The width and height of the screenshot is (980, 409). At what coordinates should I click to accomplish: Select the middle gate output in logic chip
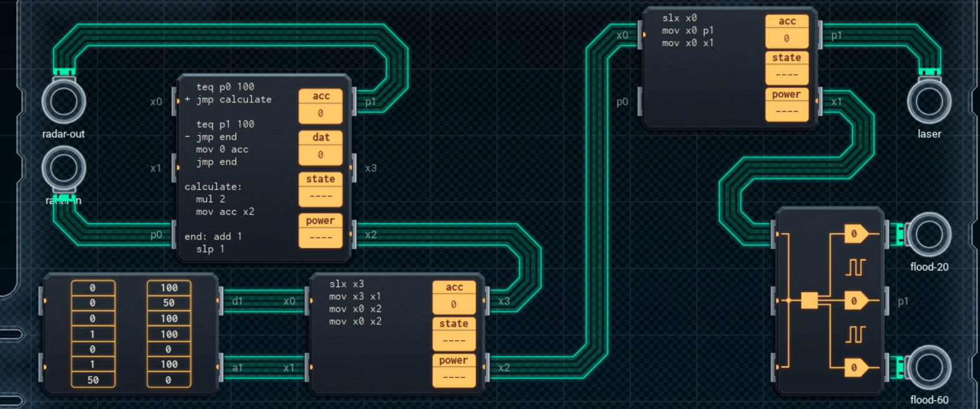click(x=855, y=301)
